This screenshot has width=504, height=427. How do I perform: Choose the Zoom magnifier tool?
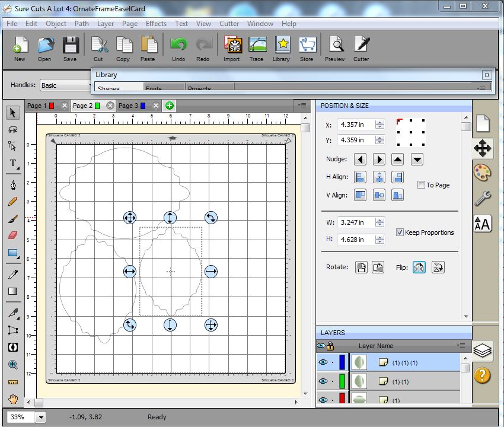point(13,365)
